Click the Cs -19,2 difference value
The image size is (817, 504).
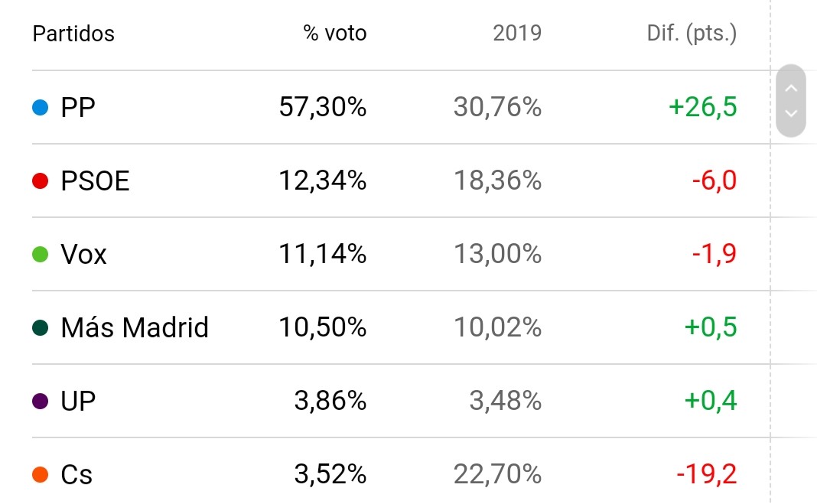706,475
